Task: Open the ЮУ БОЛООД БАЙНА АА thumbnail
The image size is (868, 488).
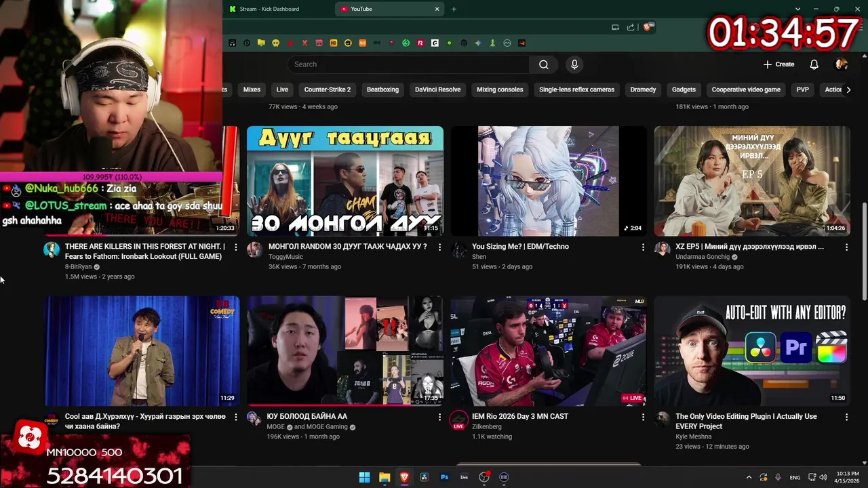Action: pos(345,350)
